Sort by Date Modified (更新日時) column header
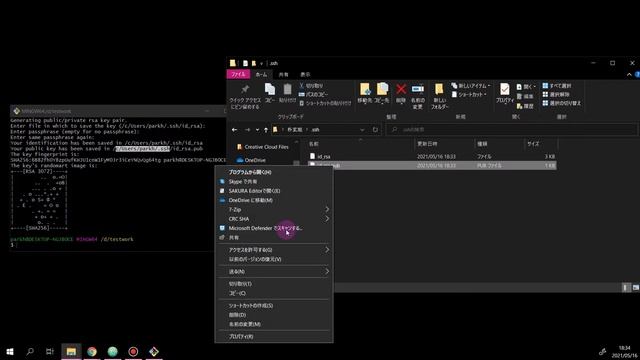This screenshot has width=640, height=360. (x=427, y=144)
